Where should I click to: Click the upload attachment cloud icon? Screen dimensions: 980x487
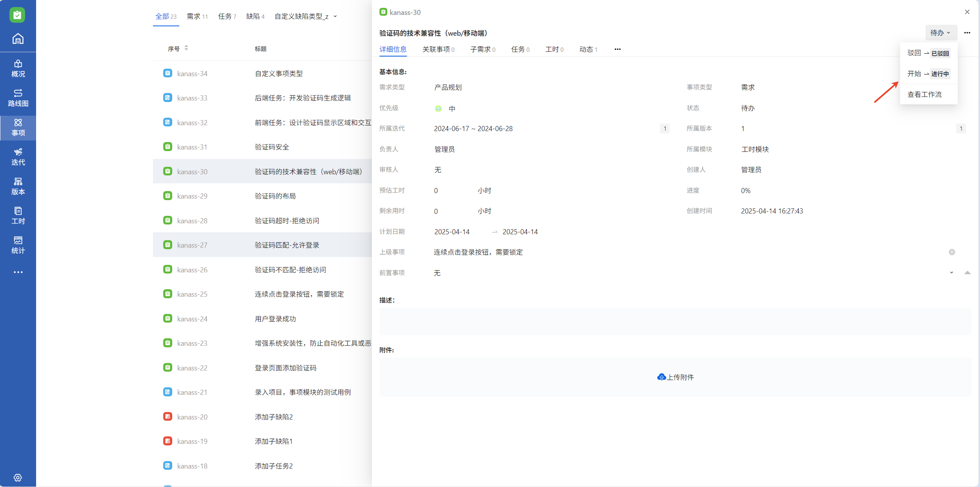point(661,377)
